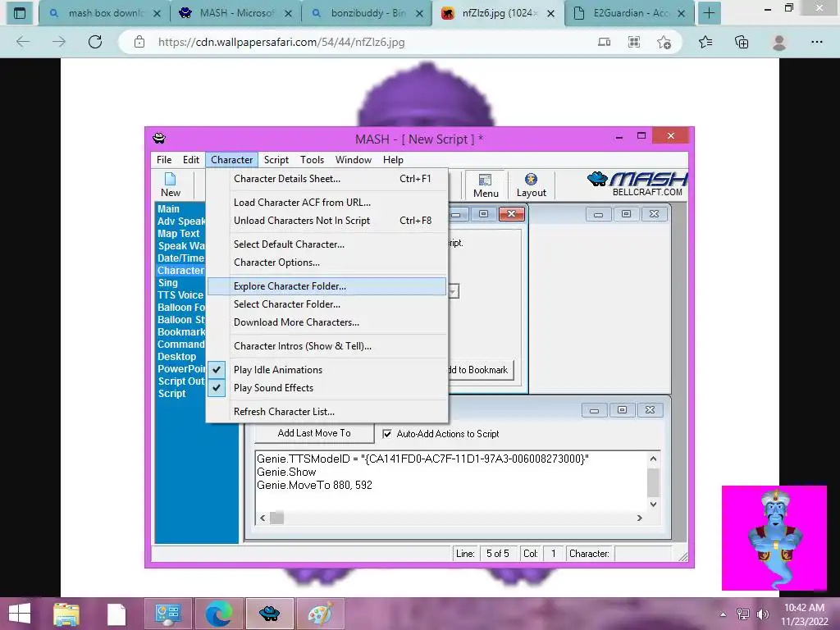
Task: Click the browser profile avatar
Action: (779, 42)
